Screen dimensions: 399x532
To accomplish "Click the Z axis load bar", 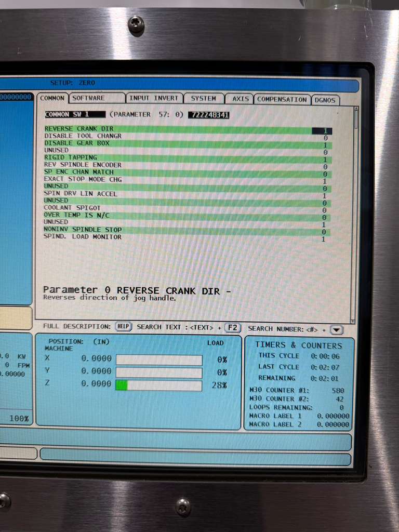I will pyautogui.click(x=158, y=385).
